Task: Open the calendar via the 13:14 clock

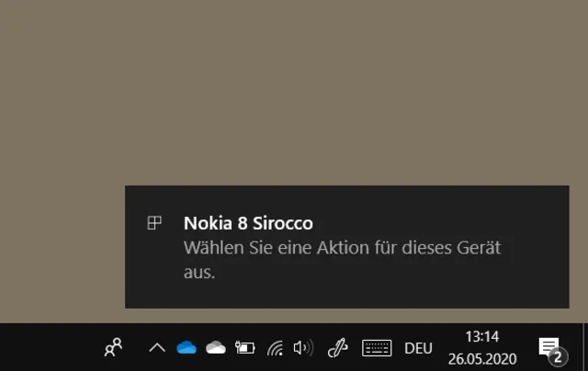Action: click(x=481, y=337)
